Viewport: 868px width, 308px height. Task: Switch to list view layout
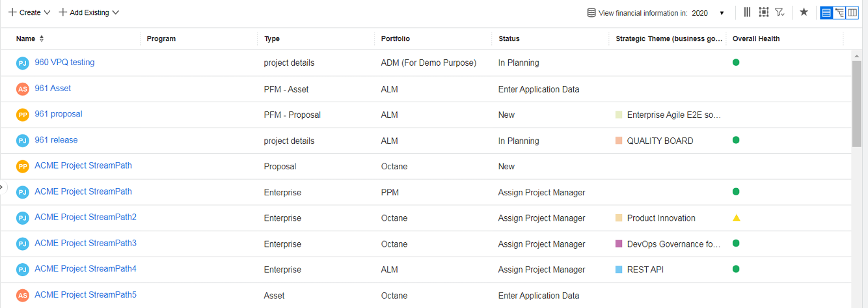[826, 12]
